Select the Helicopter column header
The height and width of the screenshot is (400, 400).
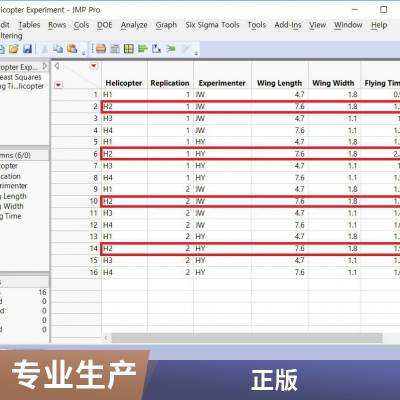[124, 83]
